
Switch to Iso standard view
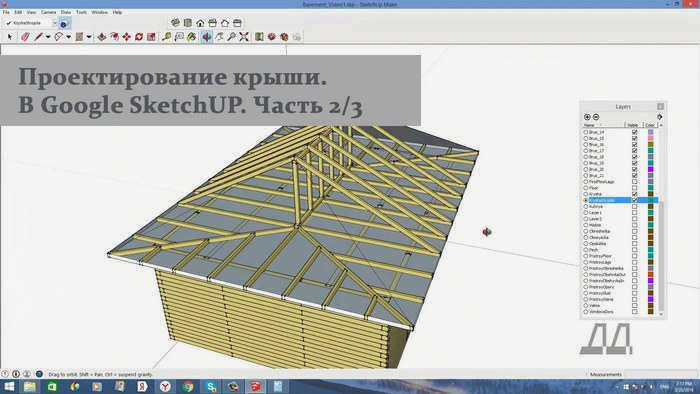(175, 23)
